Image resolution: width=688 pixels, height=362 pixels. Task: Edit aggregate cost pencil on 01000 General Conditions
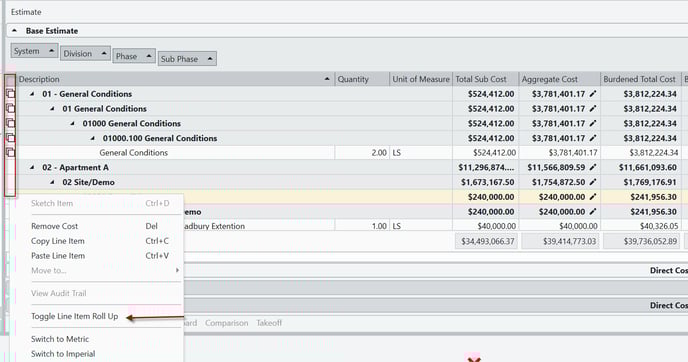(593, 123)
